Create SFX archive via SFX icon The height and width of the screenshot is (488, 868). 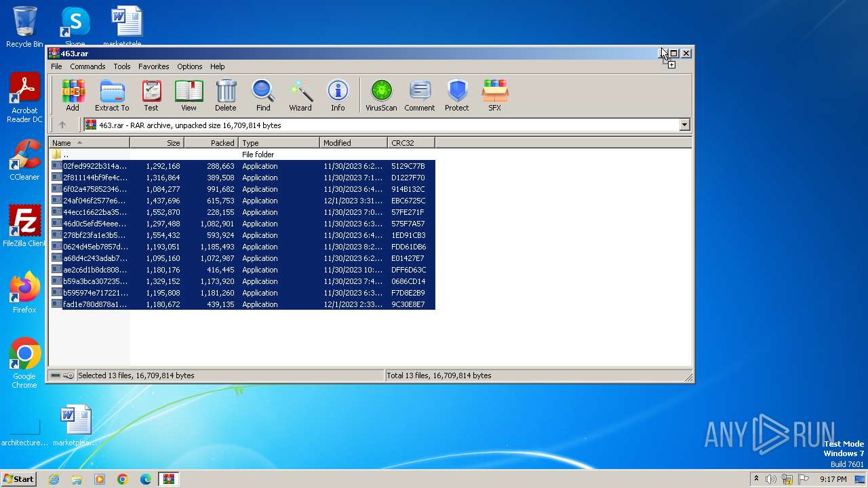pos(495,96)
